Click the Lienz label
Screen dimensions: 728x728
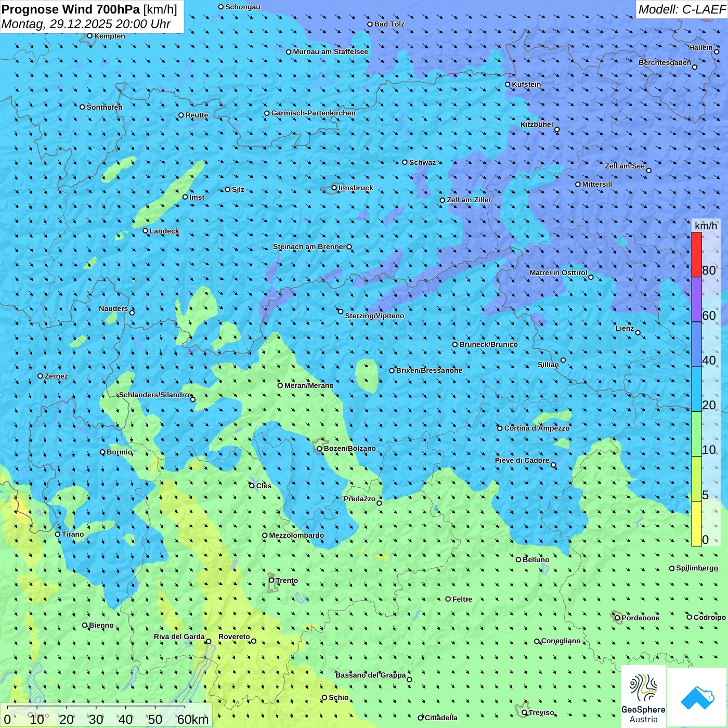click(x=625, y=328)
